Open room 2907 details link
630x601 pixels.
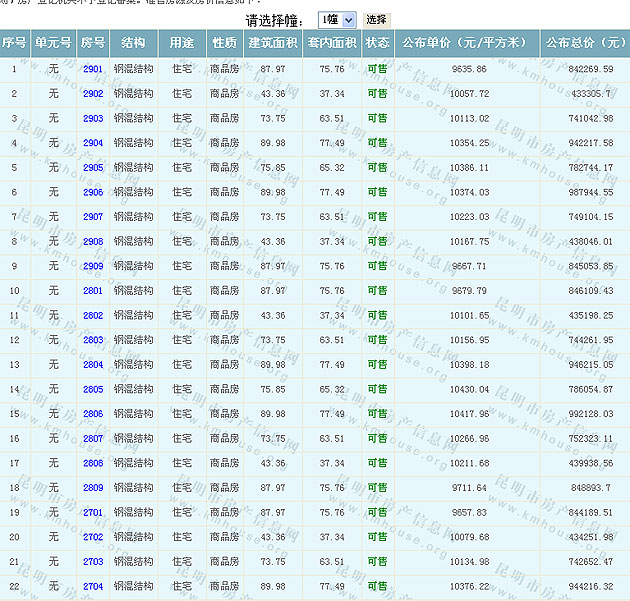[93, 217]
